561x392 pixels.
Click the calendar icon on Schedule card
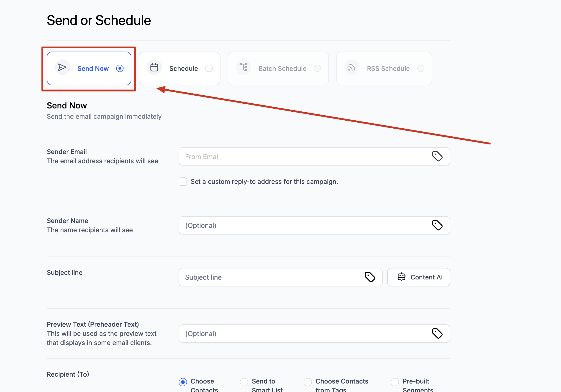click(154, 67)
